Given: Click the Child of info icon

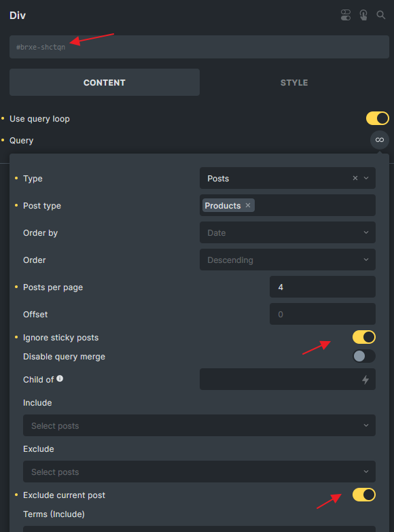Looking at the screenshot, I should click(x=60, y=378).
